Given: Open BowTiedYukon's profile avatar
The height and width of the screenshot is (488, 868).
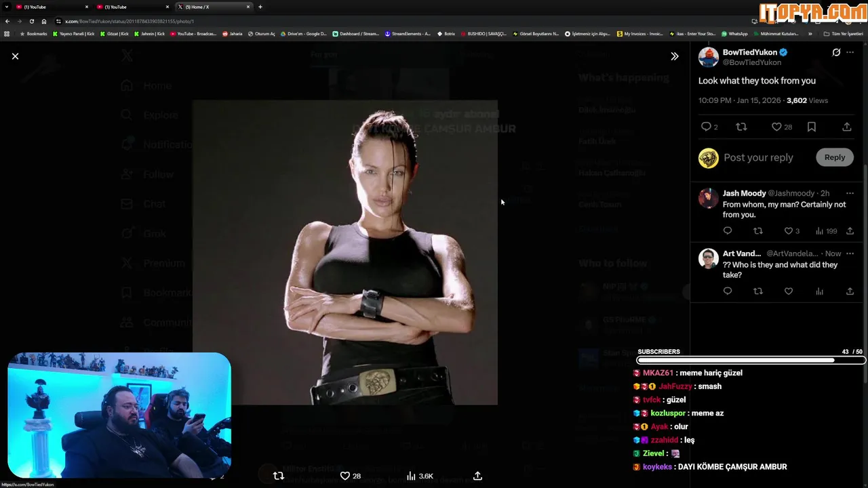Looking at the screenshot, I should pos(708,57).
